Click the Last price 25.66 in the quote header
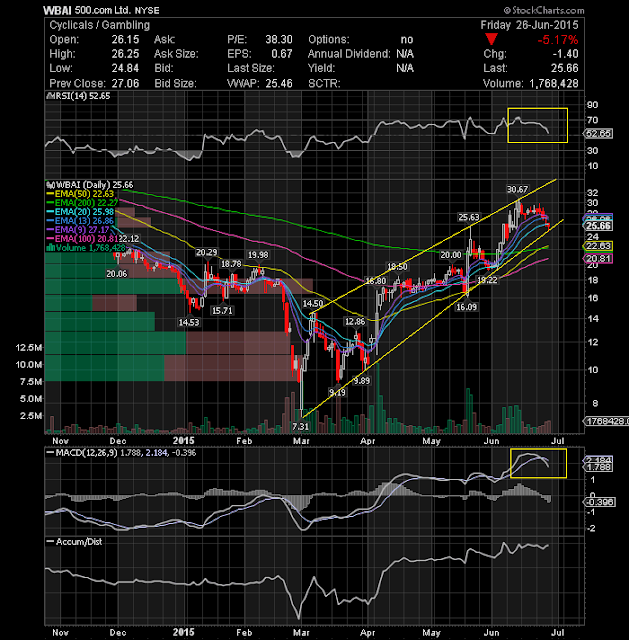The image size is (629, 640). (565, 68)
